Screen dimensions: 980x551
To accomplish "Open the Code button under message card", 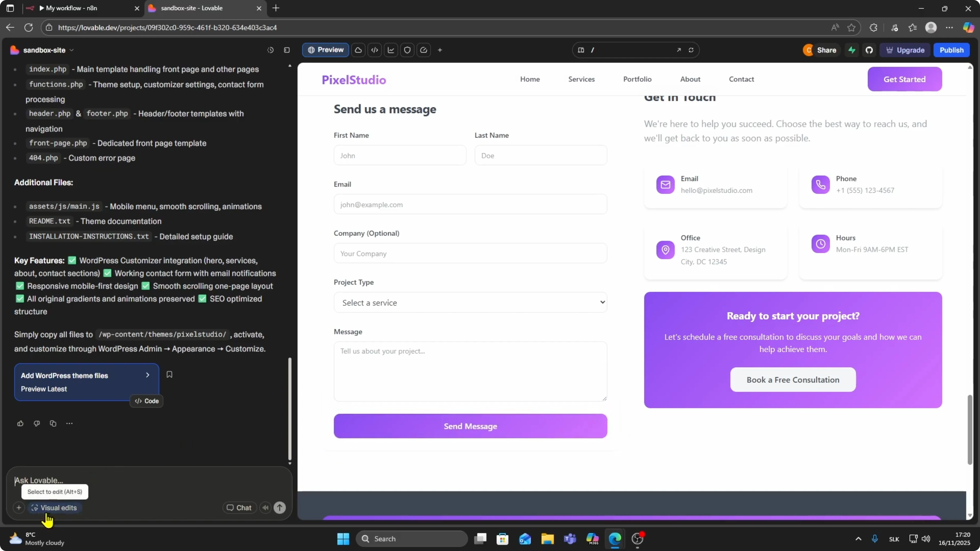I will [x=146, y=401].
